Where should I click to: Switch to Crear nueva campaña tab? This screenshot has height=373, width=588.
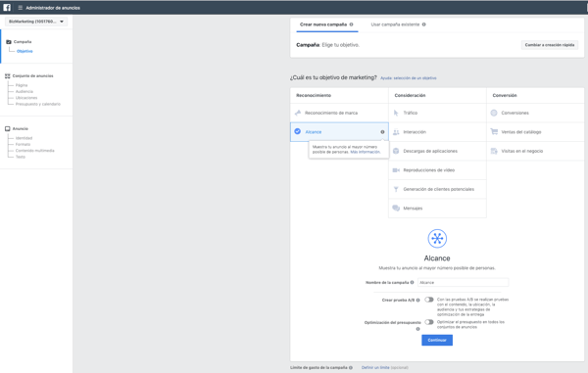pyautogui.click(x=323, y=24)
